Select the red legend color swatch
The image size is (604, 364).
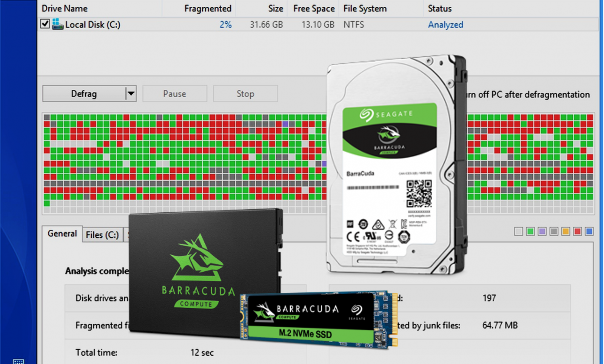pyautogui.click(x=577, y=231)
